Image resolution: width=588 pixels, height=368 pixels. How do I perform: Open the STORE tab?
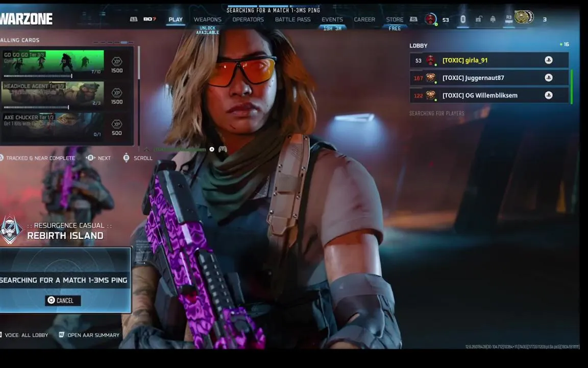(395, 19)
